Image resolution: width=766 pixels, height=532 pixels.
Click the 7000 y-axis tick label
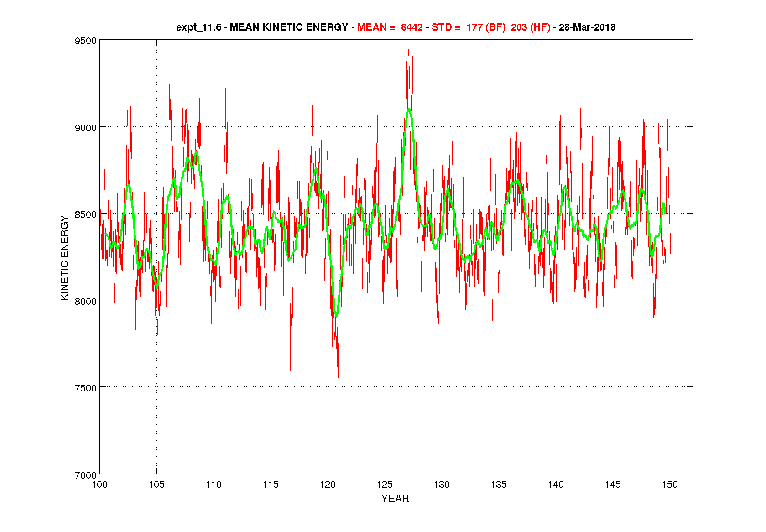click(86, 475)
